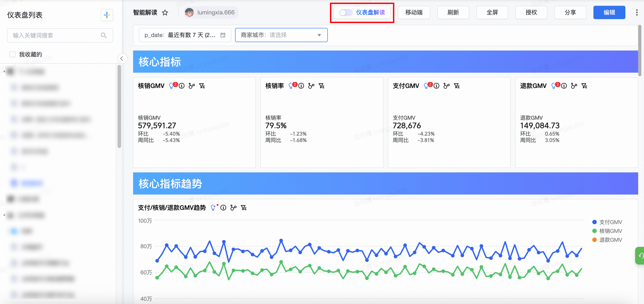Image resolution: width=644 pixels, height=304 pixels.
Task: Open the lineage icon on 支付GMV card
Action: coord(446,86)
